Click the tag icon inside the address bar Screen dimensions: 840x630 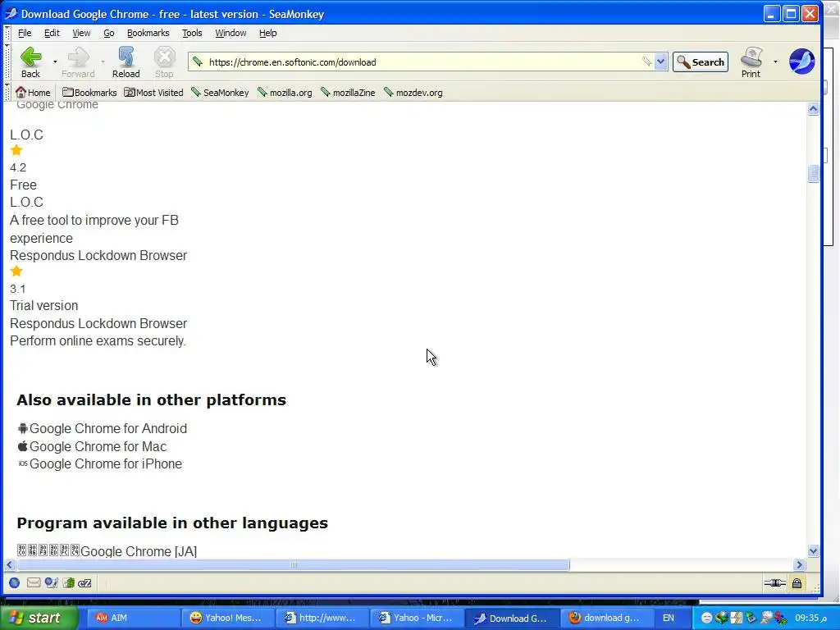tap(647, 62)
